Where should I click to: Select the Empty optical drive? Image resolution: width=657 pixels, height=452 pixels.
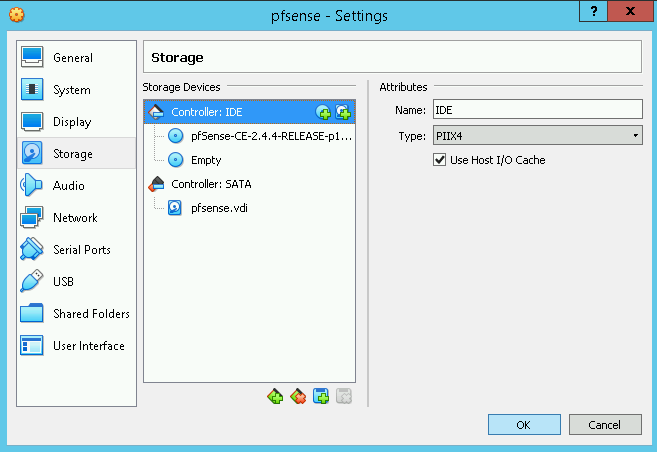tap(206, 160)
